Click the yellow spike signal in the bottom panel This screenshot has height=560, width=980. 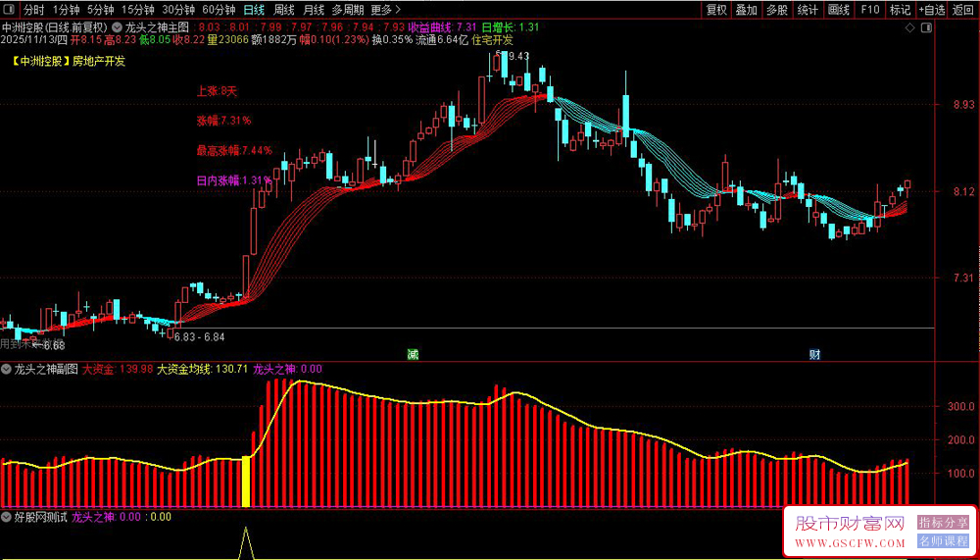[246, 541]
